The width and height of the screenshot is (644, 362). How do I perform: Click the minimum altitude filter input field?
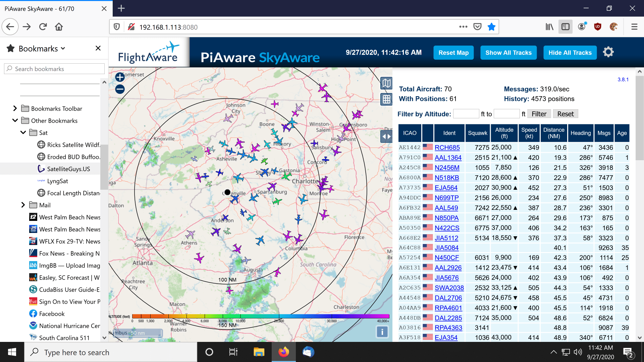(466, 114)
